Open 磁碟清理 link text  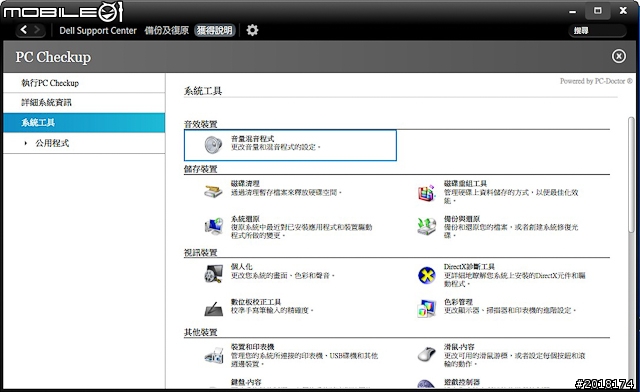245,184
